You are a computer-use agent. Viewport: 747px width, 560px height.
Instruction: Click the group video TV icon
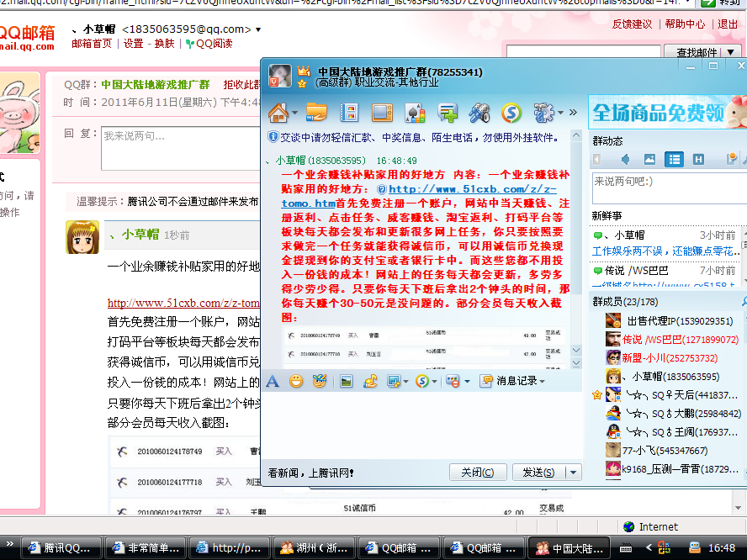(382, 113)
